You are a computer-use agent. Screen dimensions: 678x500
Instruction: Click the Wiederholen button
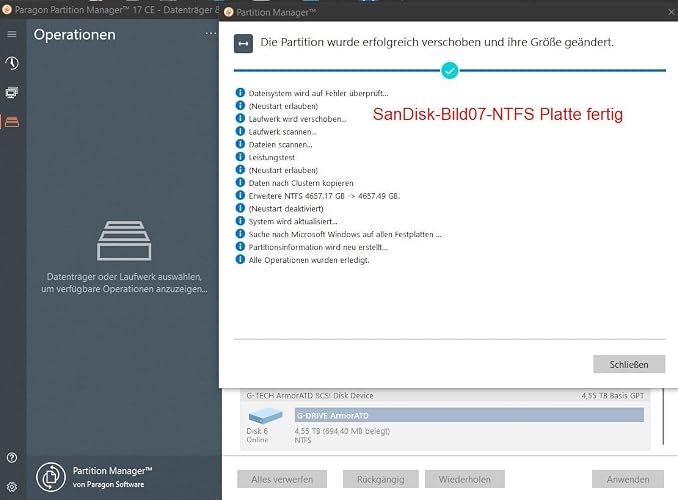click(464, 479)
